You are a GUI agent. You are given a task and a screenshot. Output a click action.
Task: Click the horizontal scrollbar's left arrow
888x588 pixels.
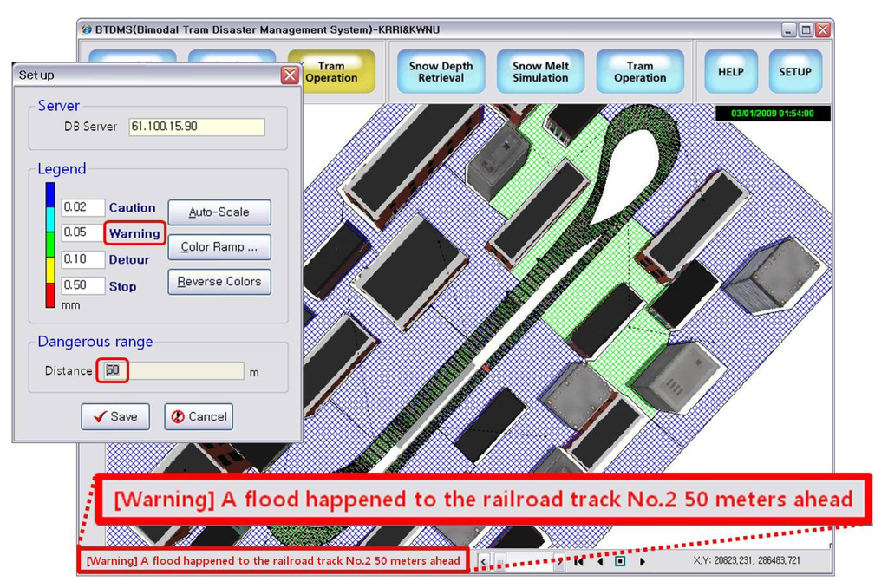click(484, 561)
